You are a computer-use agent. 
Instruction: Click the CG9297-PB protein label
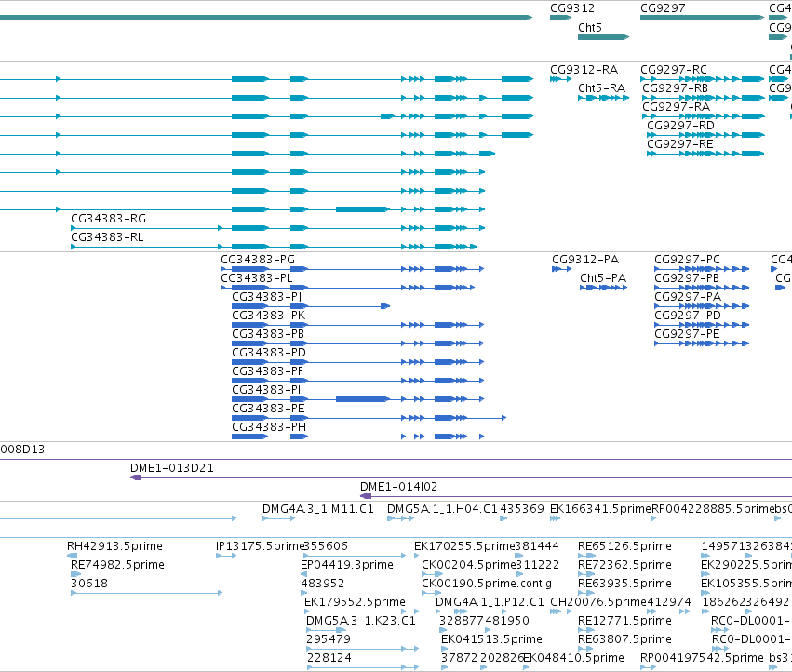click(687, 278)
